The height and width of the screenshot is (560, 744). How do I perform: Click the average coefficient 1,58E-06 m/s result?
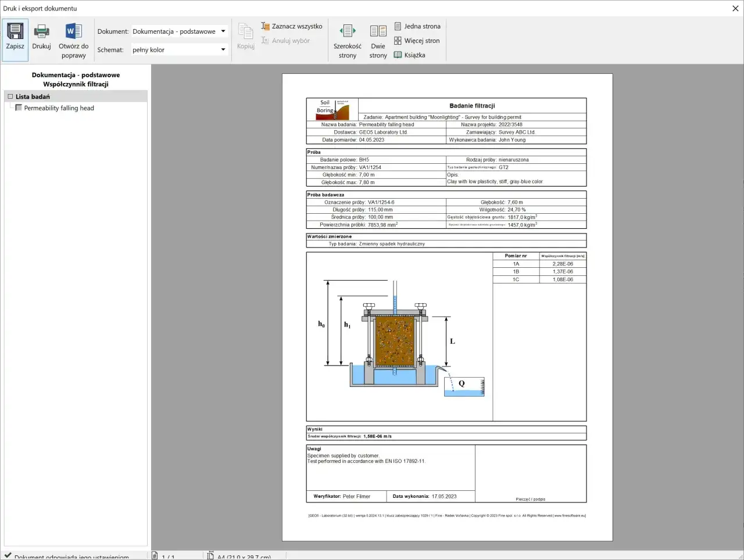tap(377, 436)
